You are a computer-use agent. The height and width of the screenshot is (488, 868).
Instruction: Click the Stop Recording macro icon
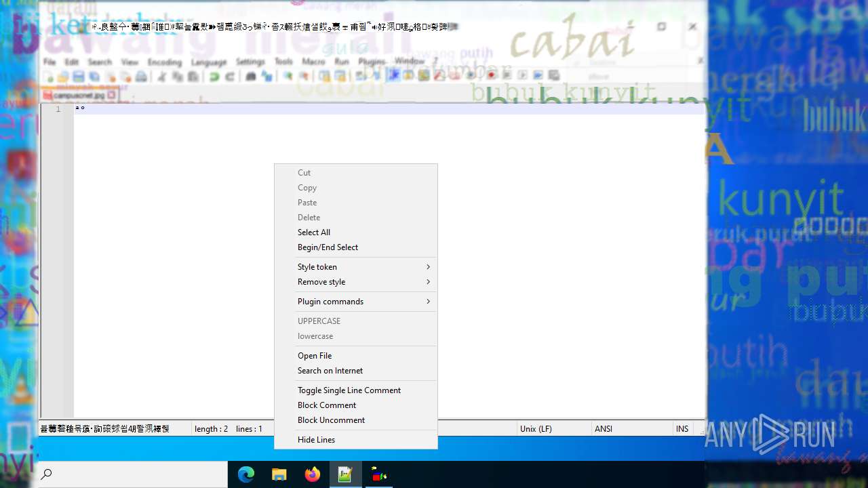point(507,75)
